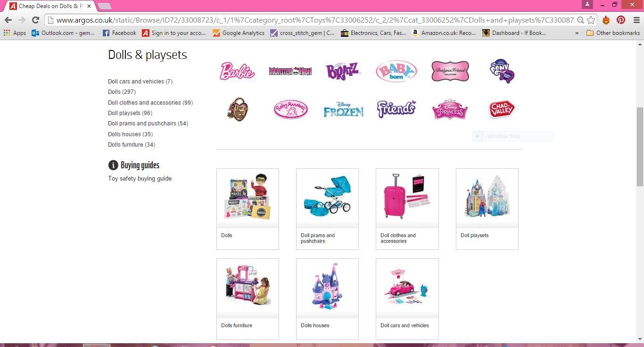
Task: Open the Chad Valley brand logo
Action: point(502,109)
